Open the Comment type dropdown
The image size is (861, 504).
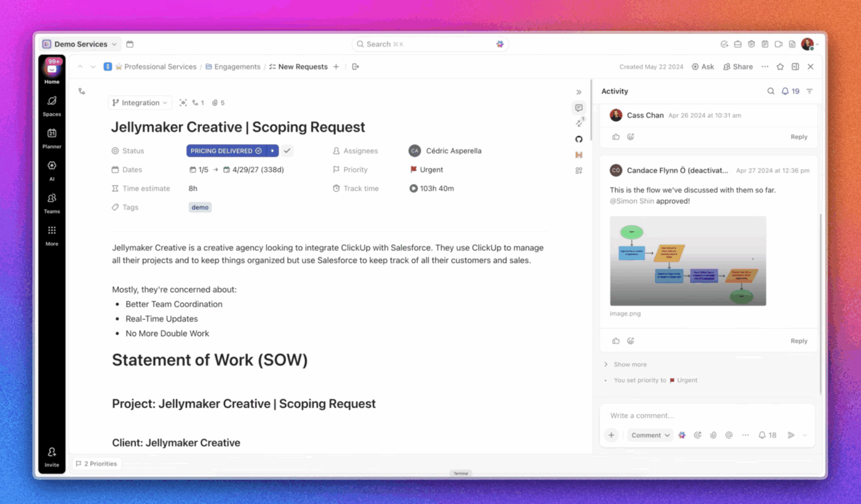pyautogui.click(x=650, y=435)
